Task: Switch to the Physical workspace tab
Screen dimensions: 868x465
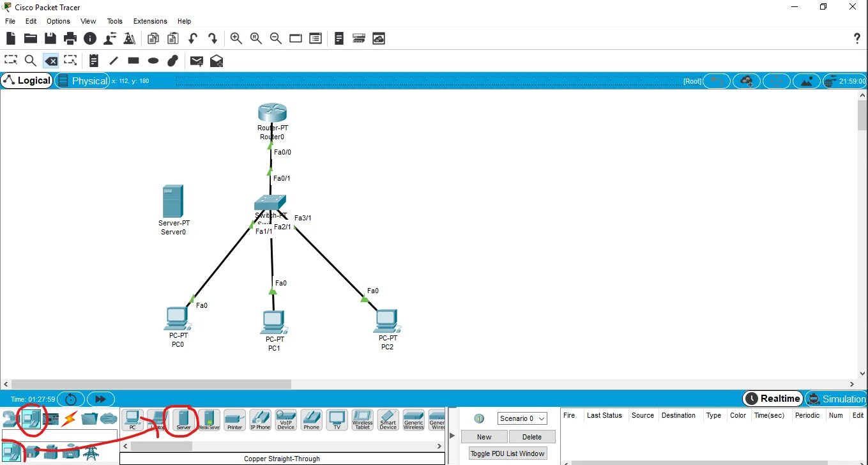Action: [82, 80]
